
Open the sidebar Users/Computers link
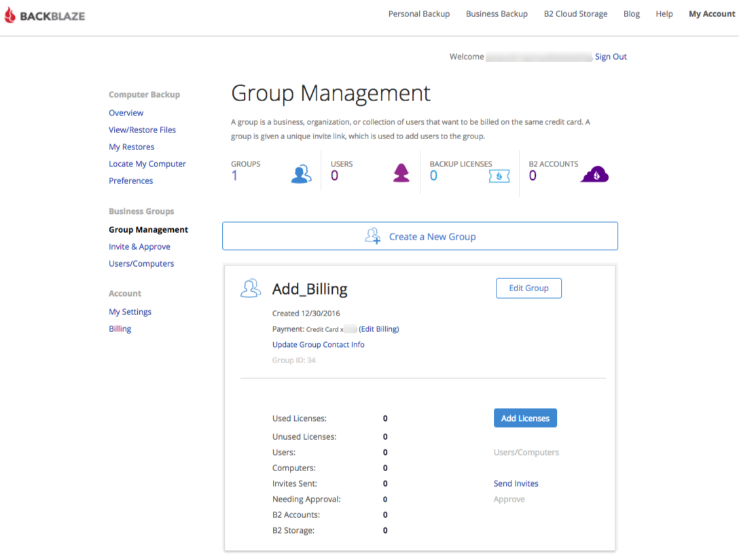click(141, 264)
